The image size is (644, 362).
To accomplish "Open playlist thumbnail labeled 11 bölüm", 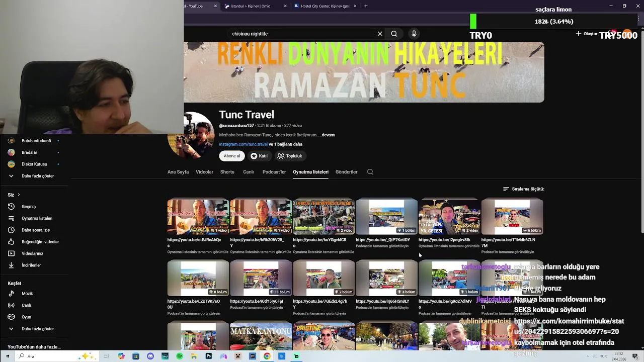I will click(x=261, y=278).
